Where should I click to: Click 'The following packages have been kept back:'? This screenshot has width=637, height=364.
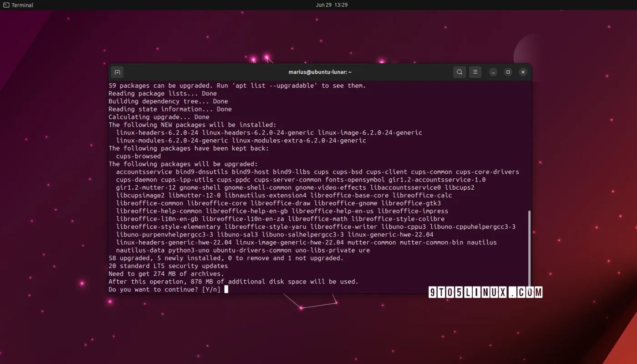189,148
